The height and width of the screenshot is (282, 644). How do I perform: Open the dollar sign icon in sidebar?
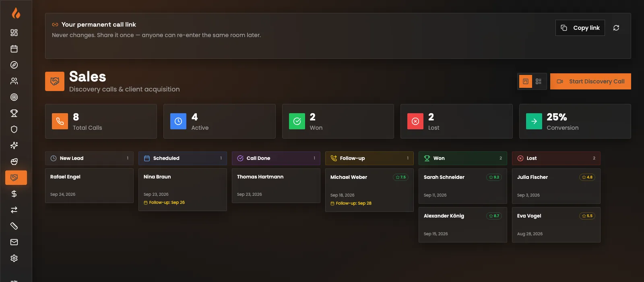(x=14, y=194)
